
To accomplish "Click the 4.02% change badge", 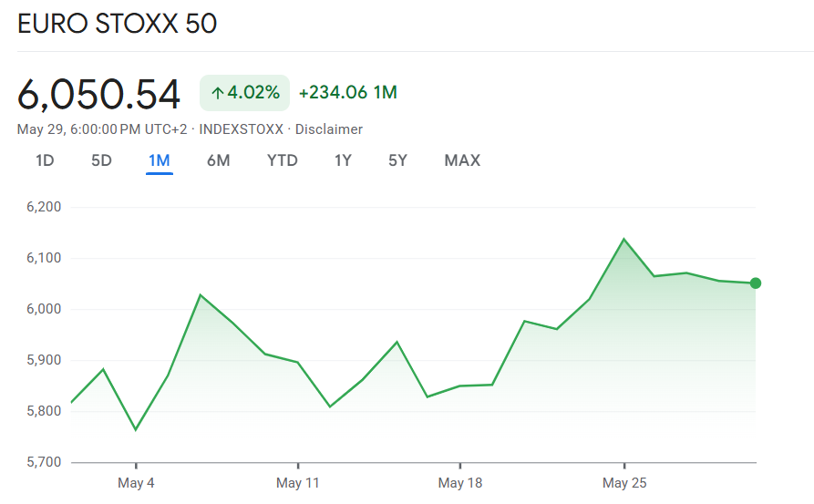I will [244, 93].
